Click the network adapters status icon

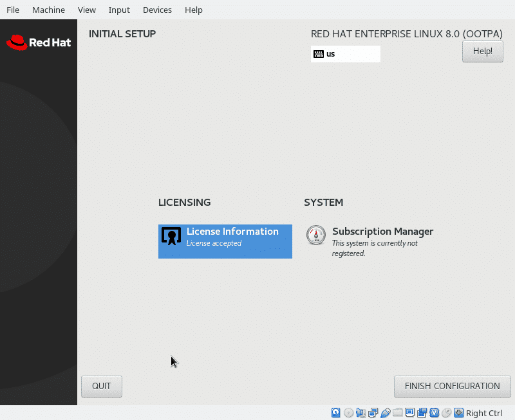[x=373, y=412]
